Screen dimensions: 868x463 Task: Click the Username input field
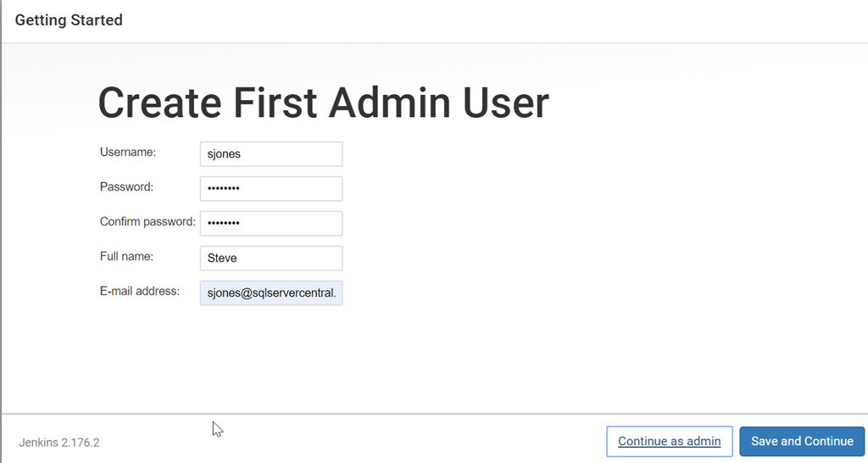pyautogui.click(x=271, y=154)
